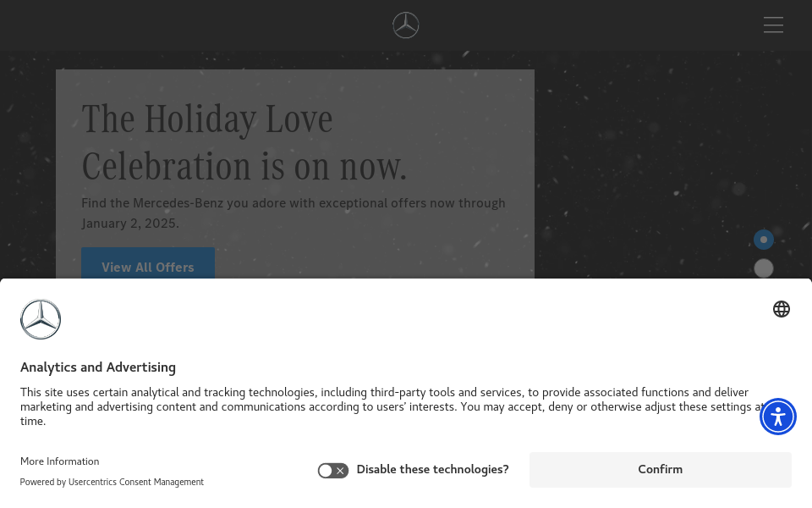Click the tracking technologies consent description text
The width and height of the screenshot is (812, 508).
pos(385,406)
